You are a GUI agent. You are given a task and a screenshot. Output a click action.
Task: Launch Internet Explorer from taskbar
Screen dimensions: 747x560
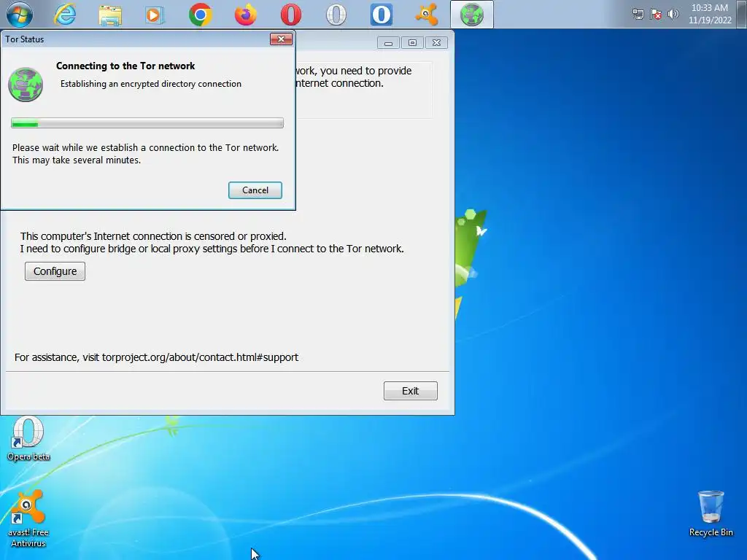[65, 15]
